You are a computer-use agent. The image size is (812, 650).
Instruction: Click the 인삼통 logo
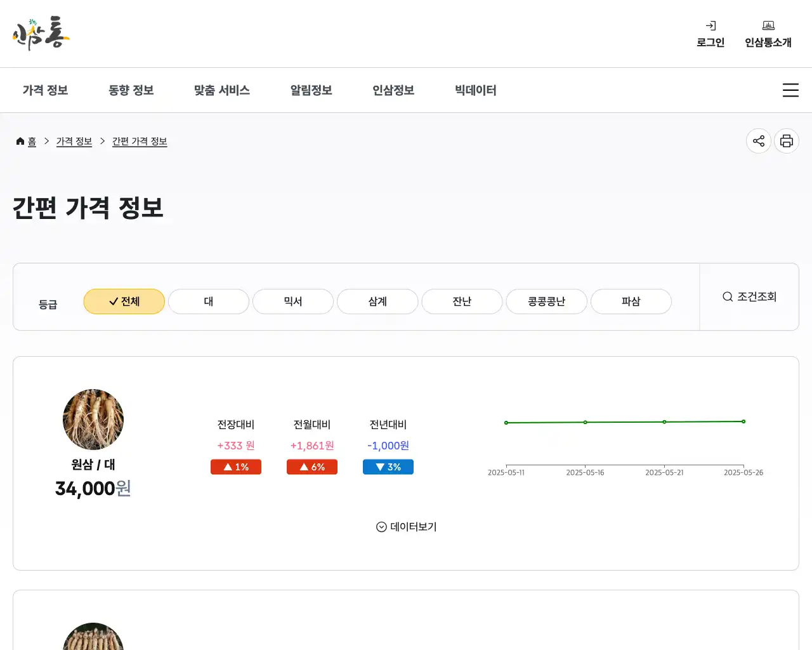[x=41, y=34]
